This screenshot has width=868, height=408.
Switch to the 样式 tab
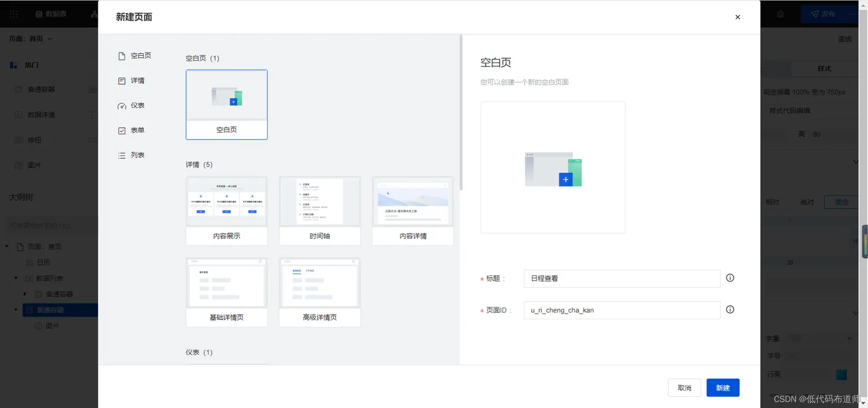coord(824,68)
